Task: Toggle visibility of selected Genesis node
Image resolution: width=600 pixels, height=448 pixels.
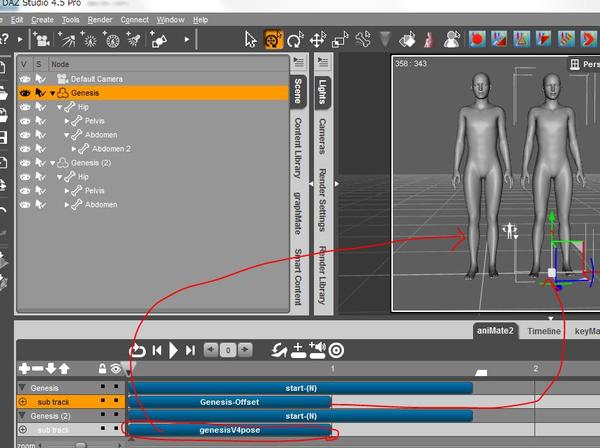Action: pyautogui.click(x=25, y=93)
